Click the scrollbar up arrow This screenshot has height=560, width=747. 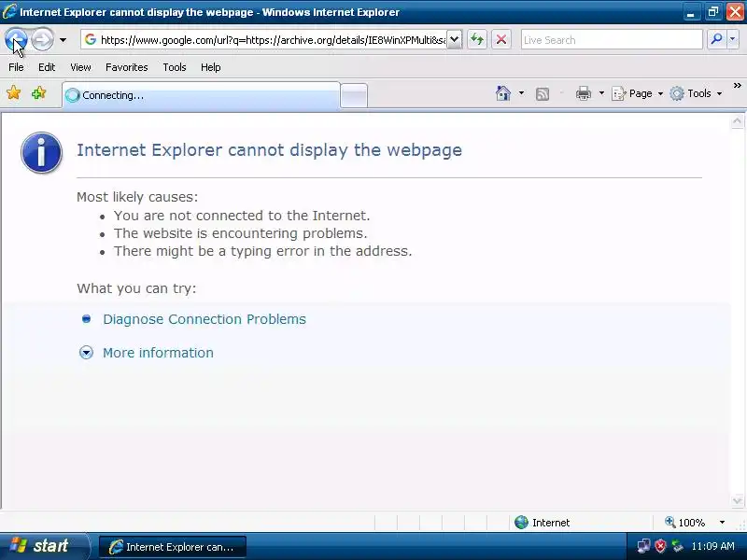[737, 122]
